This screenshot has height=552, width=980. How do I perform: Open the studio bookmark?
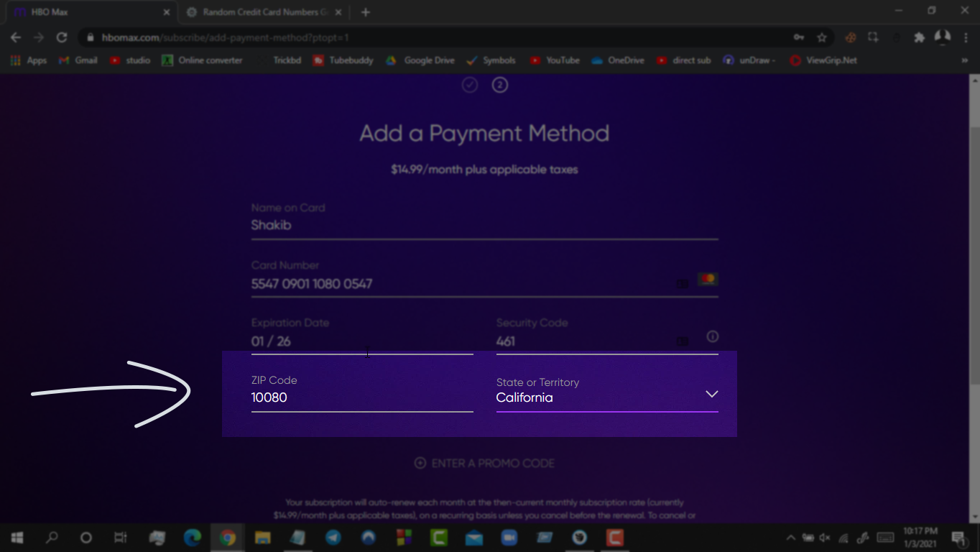pyautogui.click(x=130, y=60)
